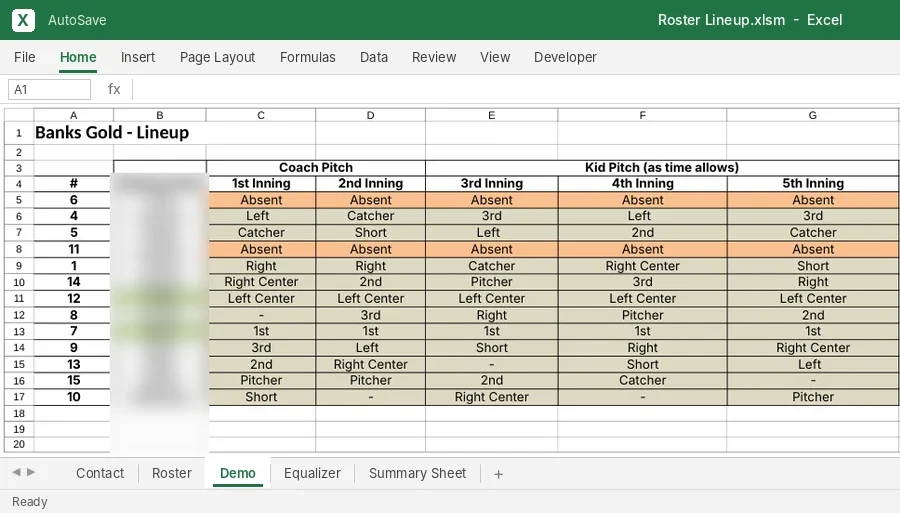The width and height of the screenshot is (900, 513).
Task: Click the AutoSave label
Action: pos(77,20)
